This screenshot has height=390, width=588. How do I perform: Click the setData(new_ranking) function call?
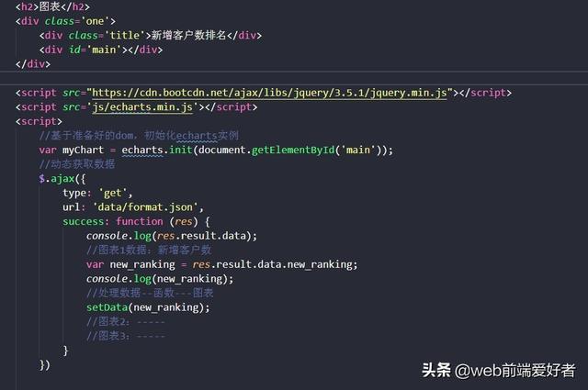coord(148,307)
